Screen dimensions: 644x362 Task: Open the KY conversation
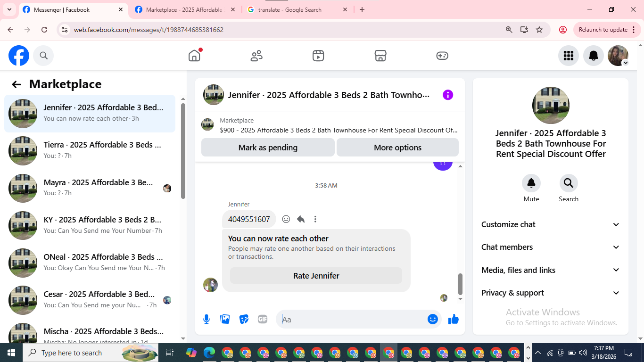pyautogui.click(x=90, y=225)
